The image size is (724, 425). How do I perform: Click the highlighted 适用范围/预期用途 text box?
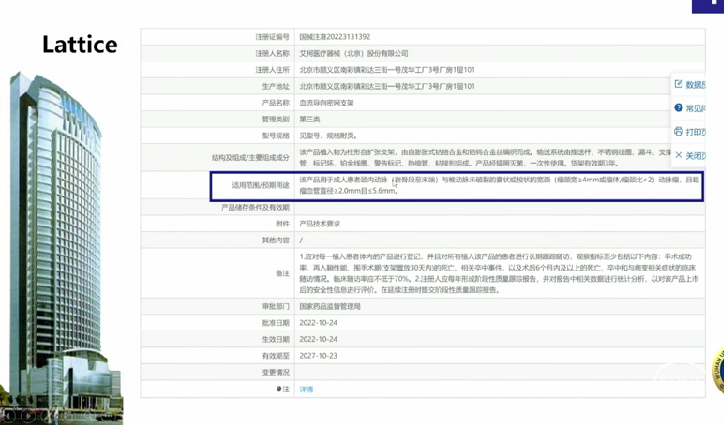coord(456,185)
